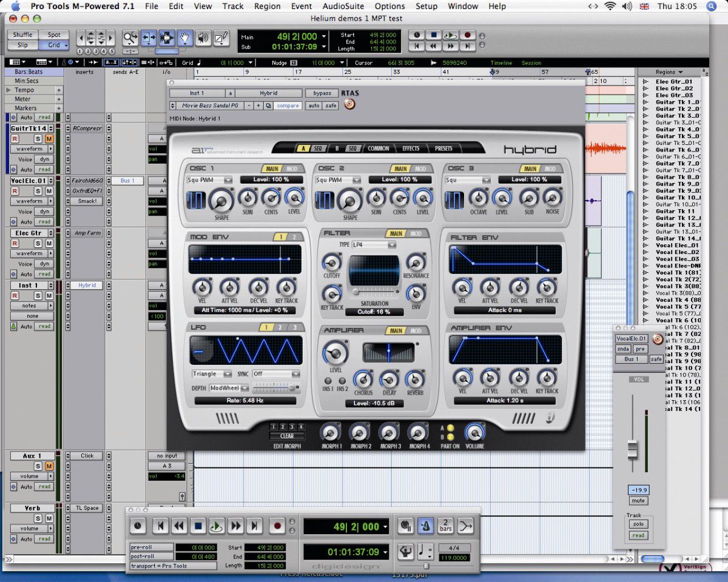Select Shuffle edit mode

[22, 35]
